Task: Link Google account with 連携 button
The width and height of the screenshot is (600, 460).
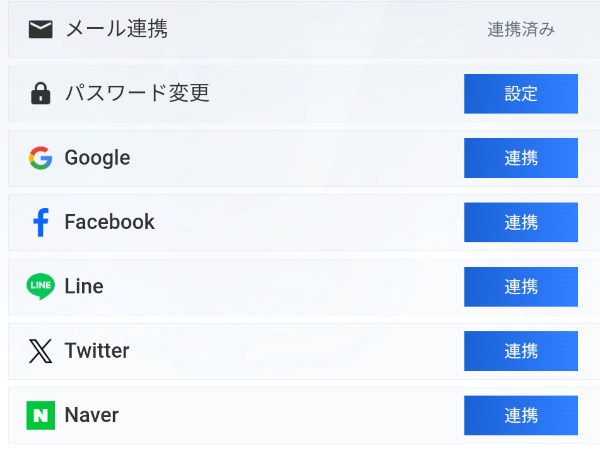Action: point(521,158)
